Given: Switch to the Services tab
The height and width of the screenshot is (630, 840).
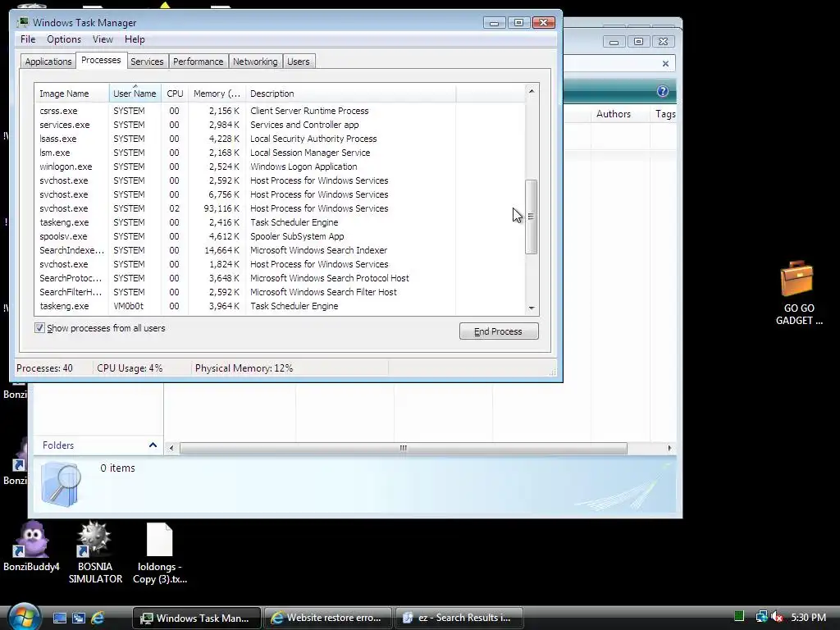Looking at the screenshot, I should 147,62.
